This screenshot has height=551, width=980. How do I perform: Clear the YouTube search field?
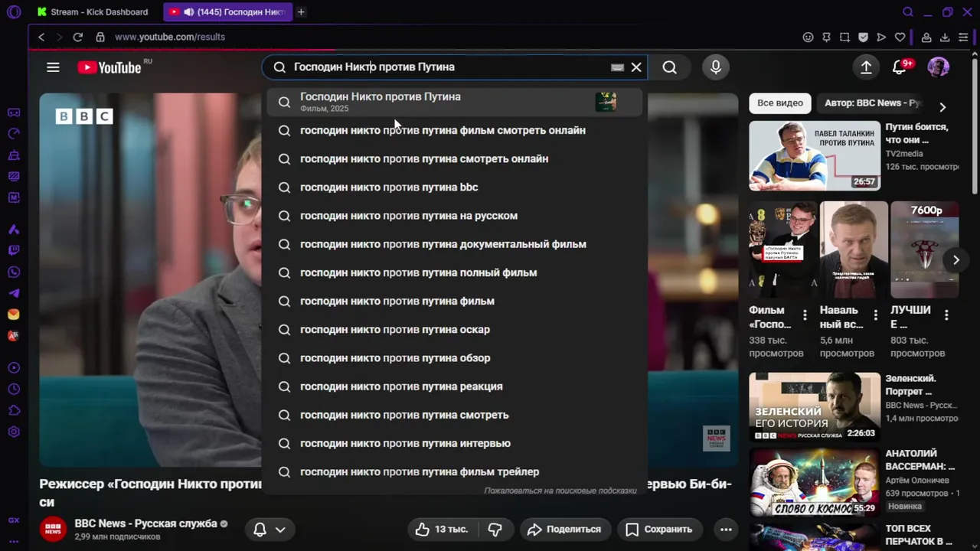point(636,67)
